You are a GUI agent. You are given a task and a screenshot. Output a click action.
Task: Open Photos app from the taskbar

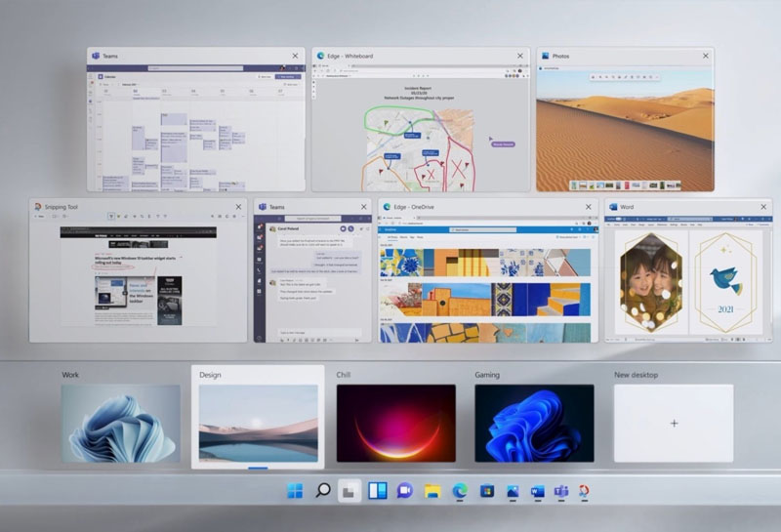[513, 492]
